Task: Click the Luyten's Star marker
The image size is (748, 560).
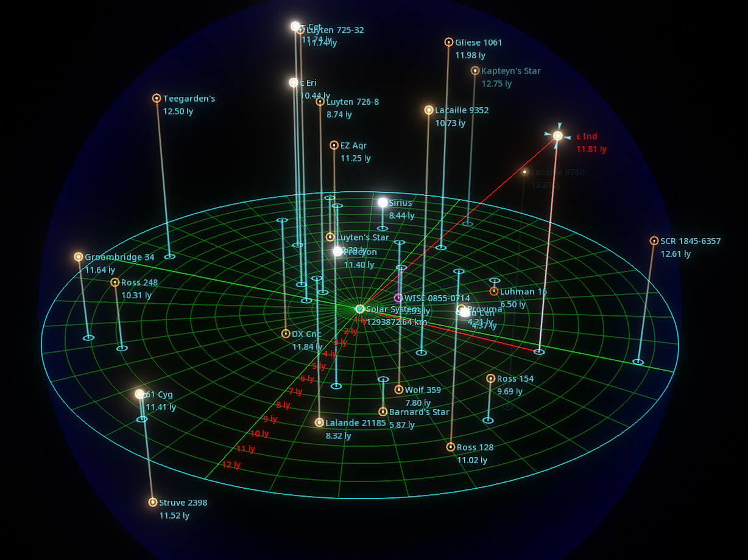Action: click(330, 237)
